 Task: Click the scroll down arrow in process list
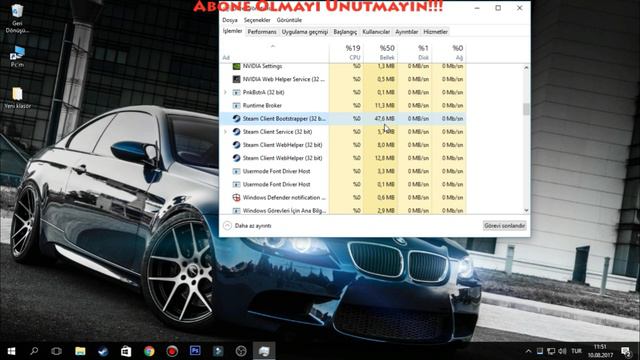526,210
